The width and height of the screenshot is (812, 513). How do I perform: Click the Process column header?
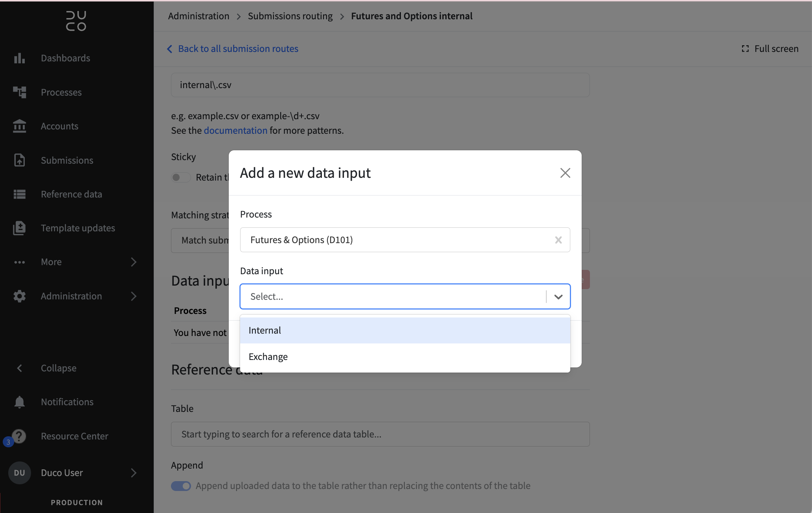tap(190, 311)
